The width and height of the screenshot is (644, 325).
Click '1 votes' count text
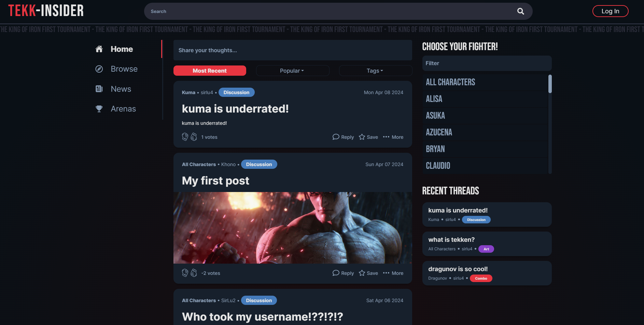click(x=209, y=137)
